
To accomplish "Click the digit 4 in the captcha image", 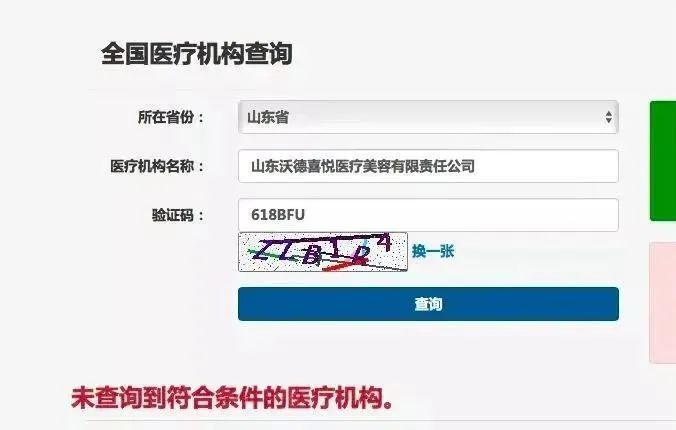I will coord(384,243).
